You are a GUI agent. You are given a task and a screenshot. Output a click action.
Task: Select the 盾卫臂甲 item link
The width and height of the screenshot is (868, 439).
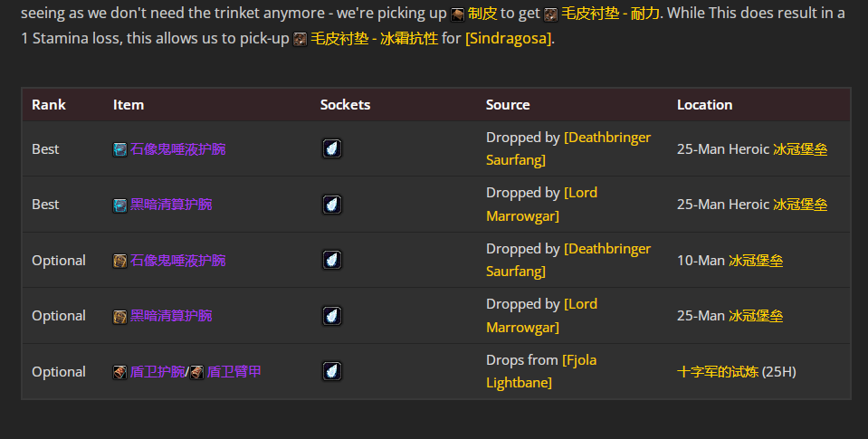234,372
